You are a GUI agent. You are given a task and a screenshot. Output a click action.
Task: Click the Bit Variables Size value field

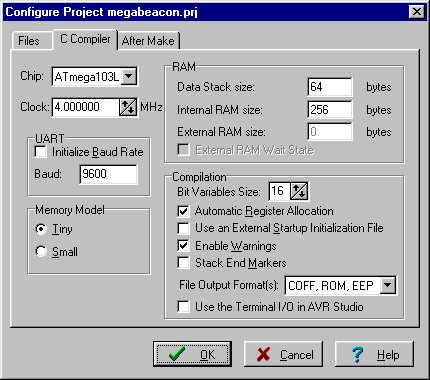point(280,191)
